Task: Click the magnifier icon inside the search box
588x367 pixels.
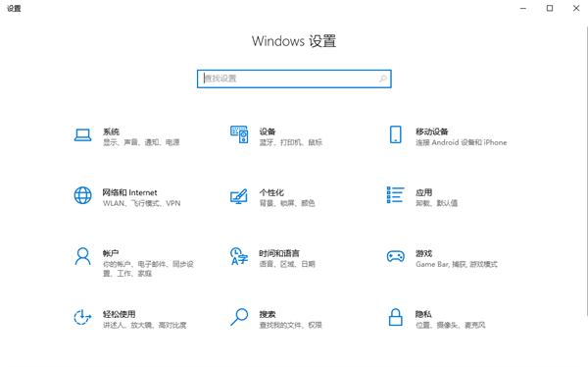Action: [382, 79]
